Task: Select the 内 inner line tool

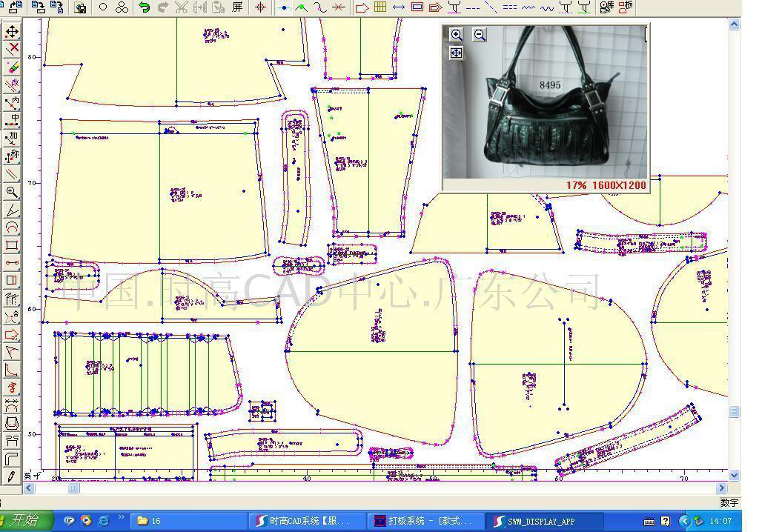Action: click(x=12, y=103)
